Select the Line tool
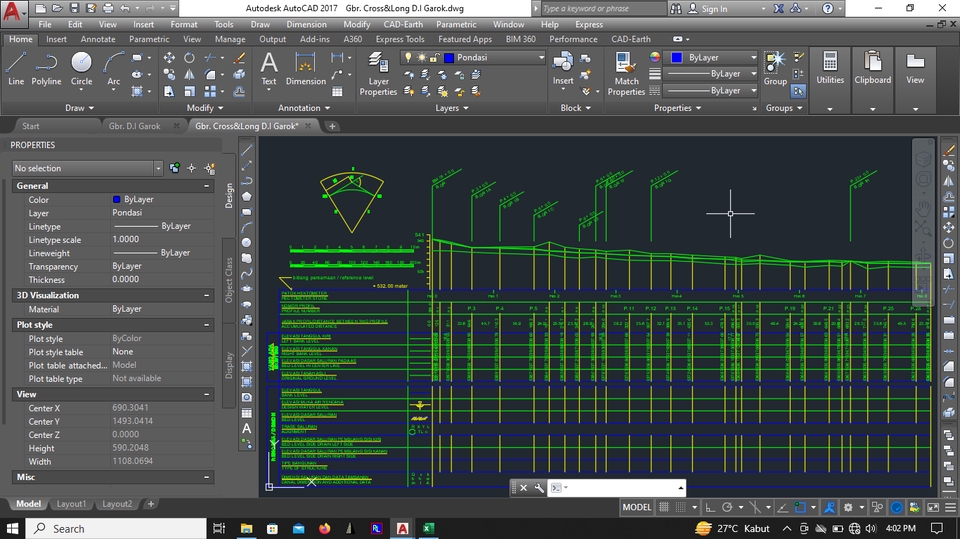Viewport: 960px width, 539px height. pos(16,68)
